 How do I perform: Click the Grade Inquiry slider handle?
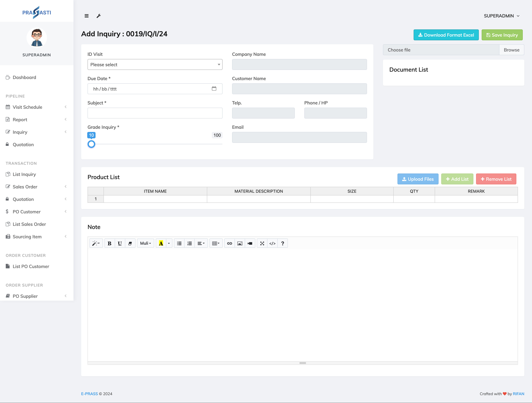coord(91,144)
